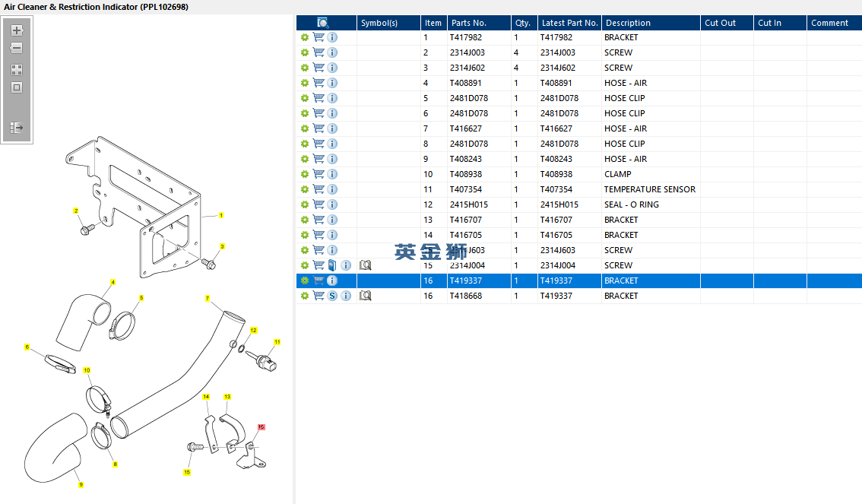
Task: Select latest part number 2314J602 cell
Action: 569,68
